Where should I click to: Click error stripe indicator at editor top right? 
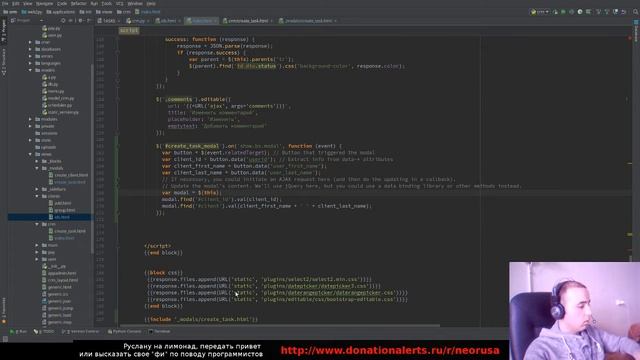pos(629,38)
